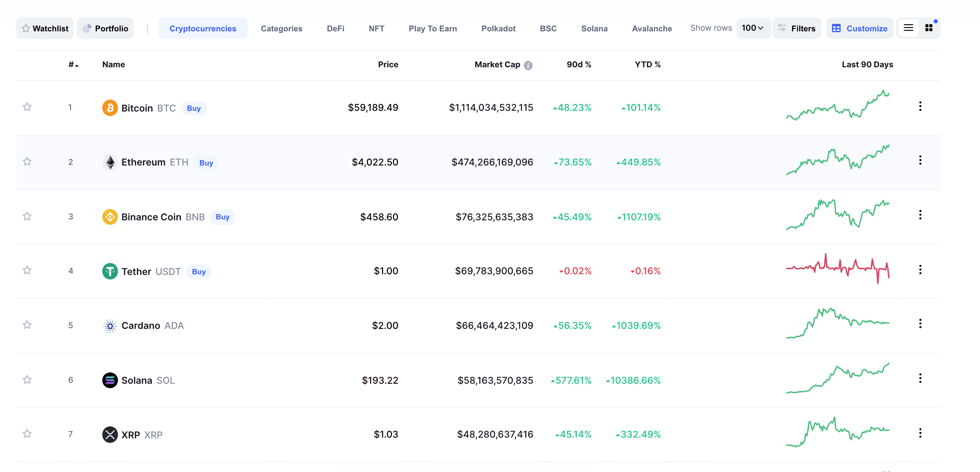Viewport: 980px width, 472px height.
Task: Select the Categories tab
Action: tap(282, 29)
